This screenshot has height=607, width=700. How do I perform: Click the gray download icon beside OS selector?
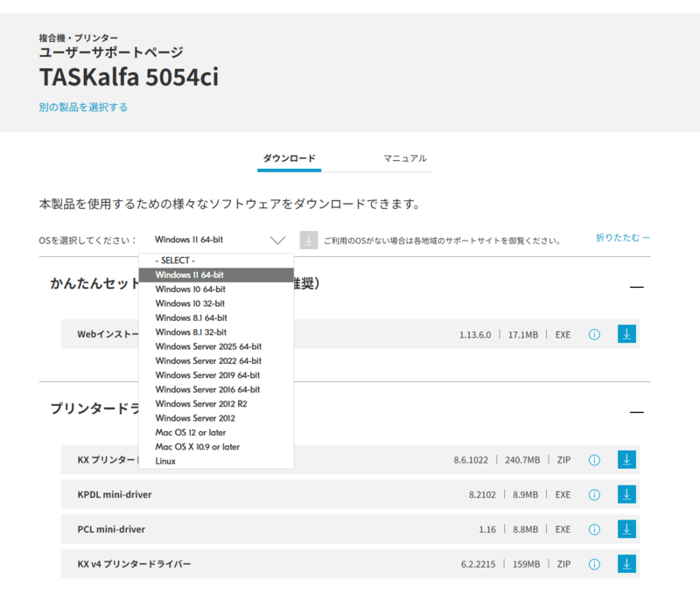[308, 238]
